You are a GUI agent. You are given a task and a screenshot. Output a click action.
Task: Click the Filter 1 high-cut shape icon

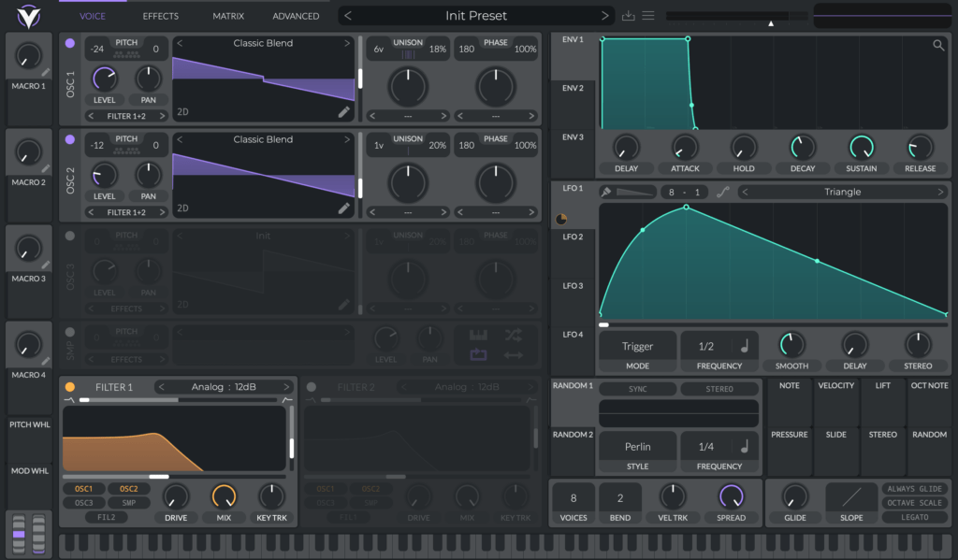pyautogui.click(x=286, y=400)
